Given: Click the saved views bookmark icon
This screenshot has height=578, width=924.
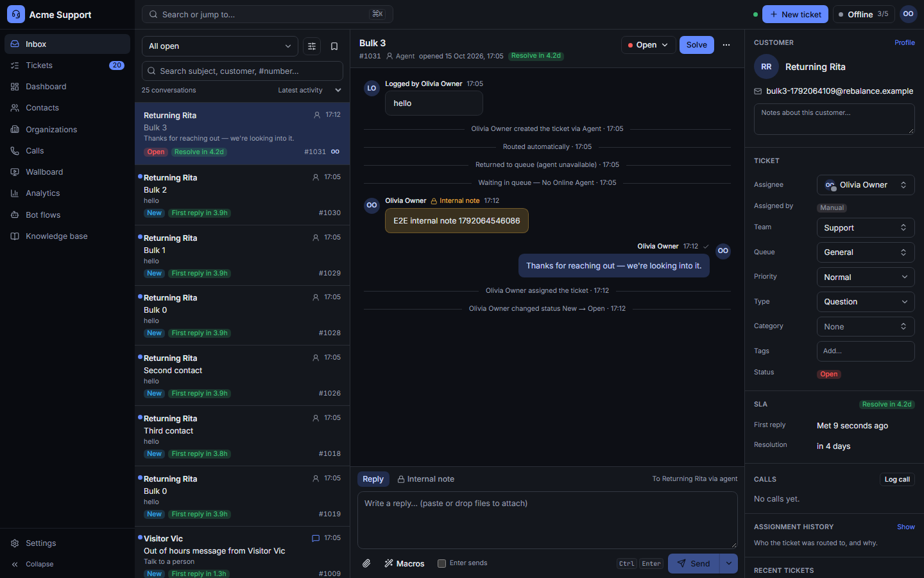Looking at the screenshot, I should [x=334, y=46].
